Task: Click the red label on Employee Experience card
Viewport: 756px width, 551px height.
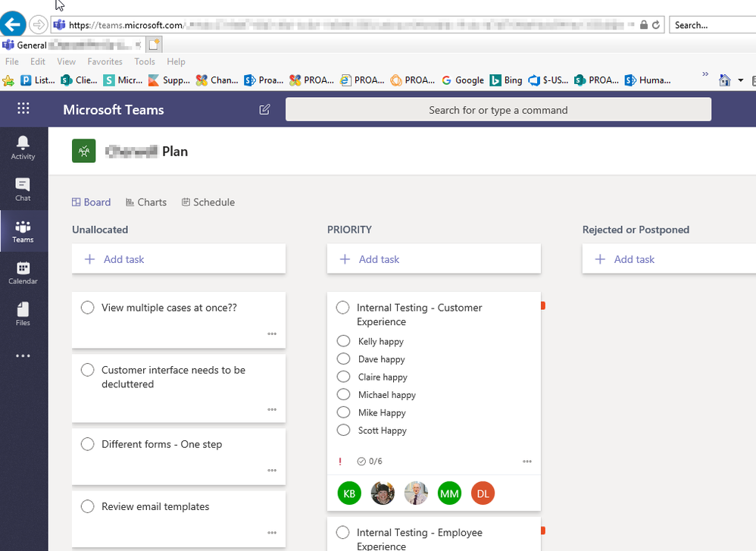Action: coord(543,531)
